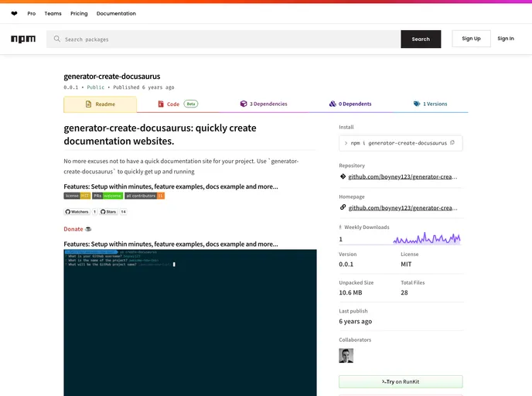
Task: Click the black Search button
Action: [x=421, y=39]
